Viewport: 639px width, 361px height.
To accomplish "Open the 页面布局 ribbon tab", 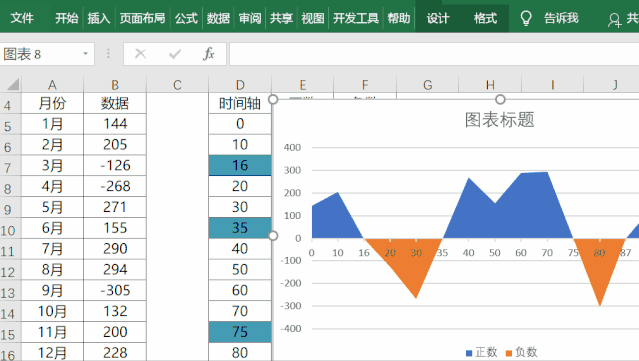I will [x=142, y=18].
